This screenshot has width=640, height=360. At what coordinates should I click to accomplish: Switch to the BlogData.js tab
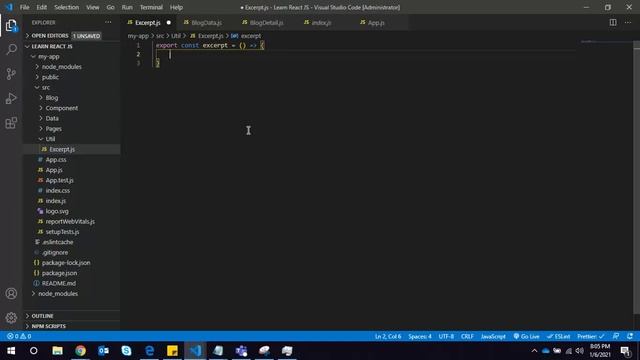click(x=206, y=23)
